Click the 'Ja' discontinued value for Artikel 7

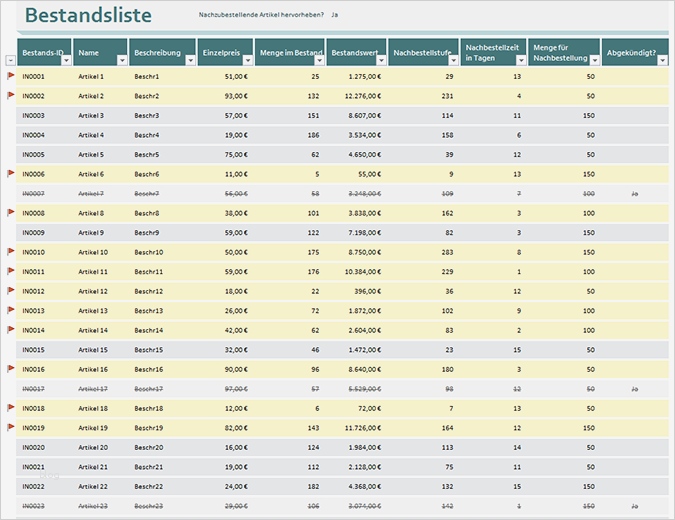(x=634, y=193)
